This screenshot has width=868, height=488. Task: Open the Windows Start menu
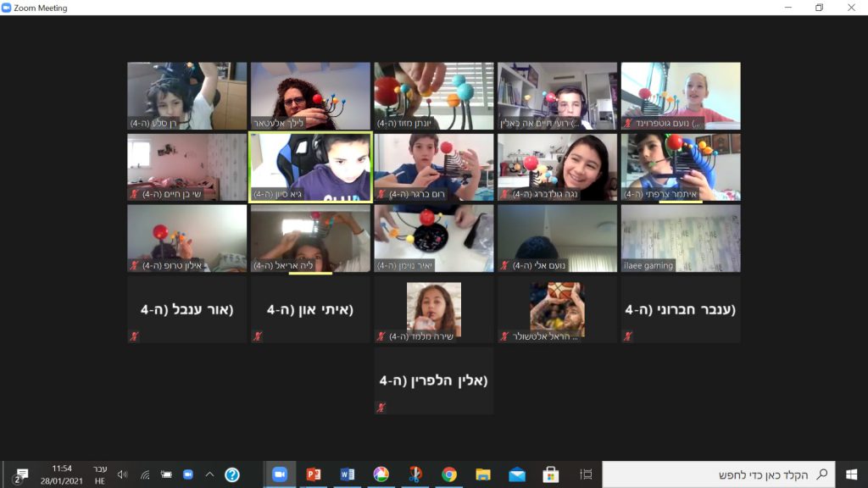pos(851,474)
